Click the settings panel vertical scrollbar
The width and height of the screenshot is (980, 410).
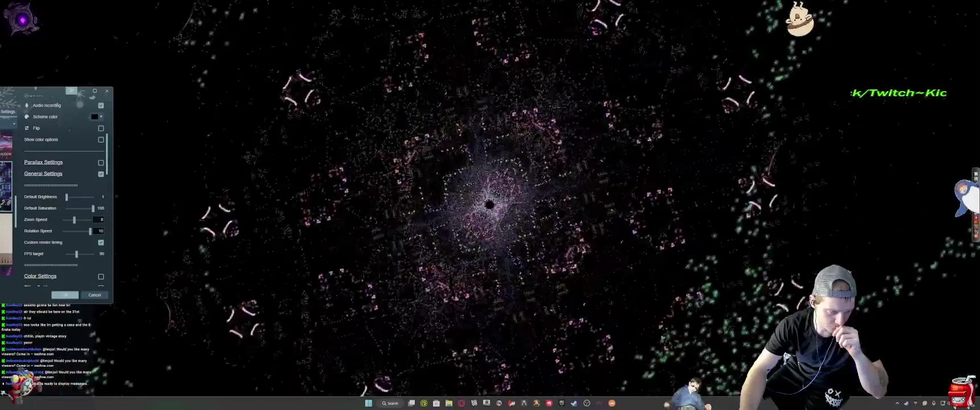click(107, 155)
